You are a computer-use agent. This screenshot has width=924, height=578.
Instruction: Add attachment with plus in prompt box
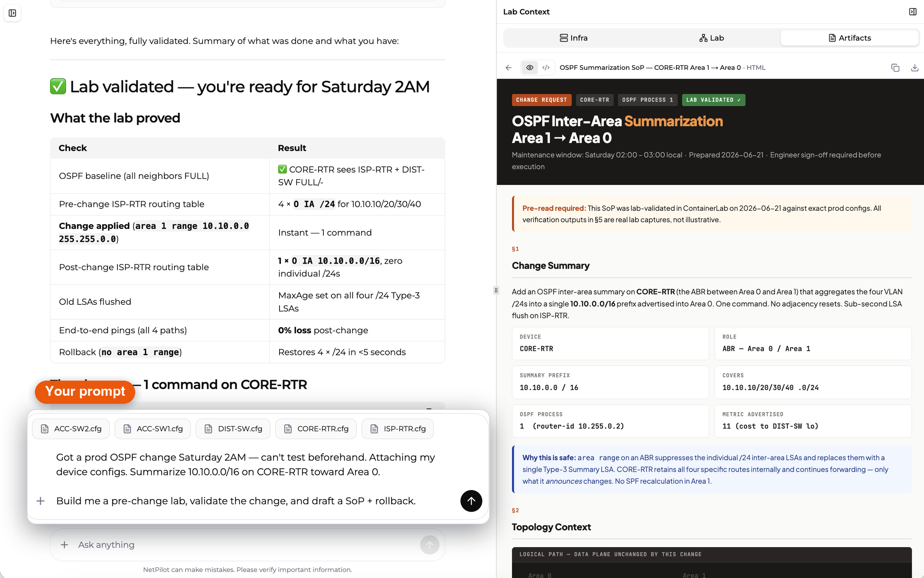[40, 501]
